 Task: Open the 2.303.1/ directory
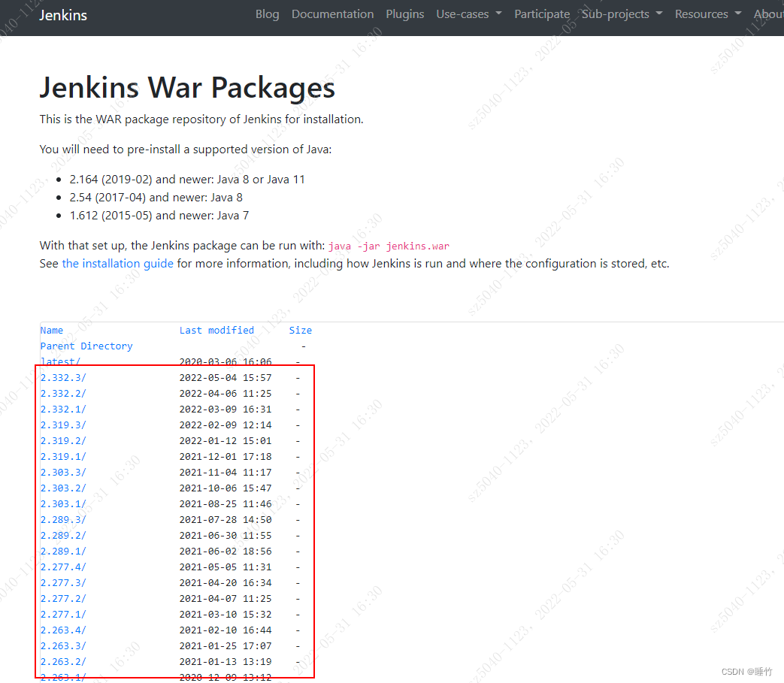coord(63,504)
